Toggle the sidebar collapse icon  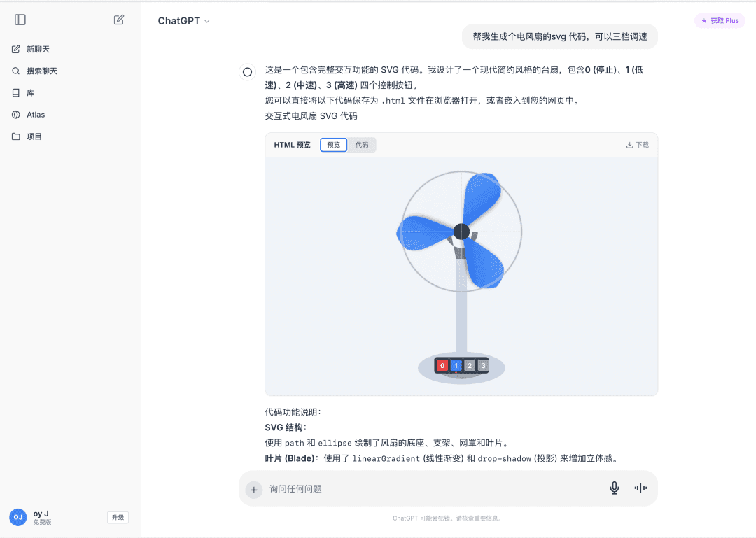click(20, 20)
